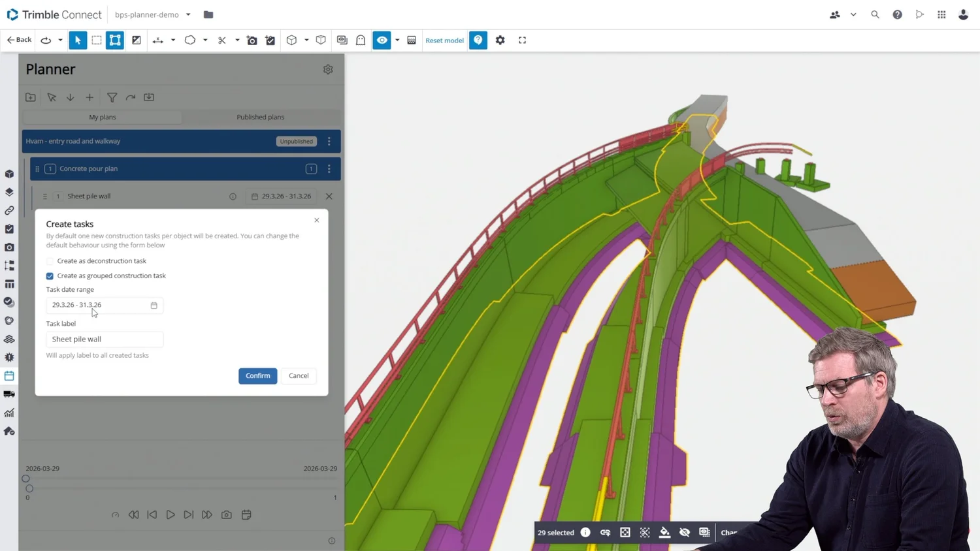Click the add folder icon in Planner toolbar
Screen dimensions: 980x551
pyautogui.click(x=31, y=97)
